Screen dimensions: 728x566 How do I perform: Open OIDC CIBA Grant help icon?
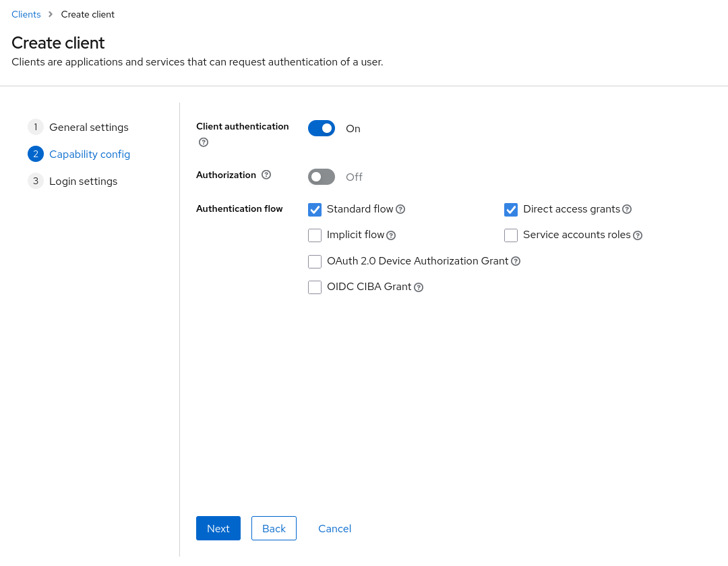(419, 287)
